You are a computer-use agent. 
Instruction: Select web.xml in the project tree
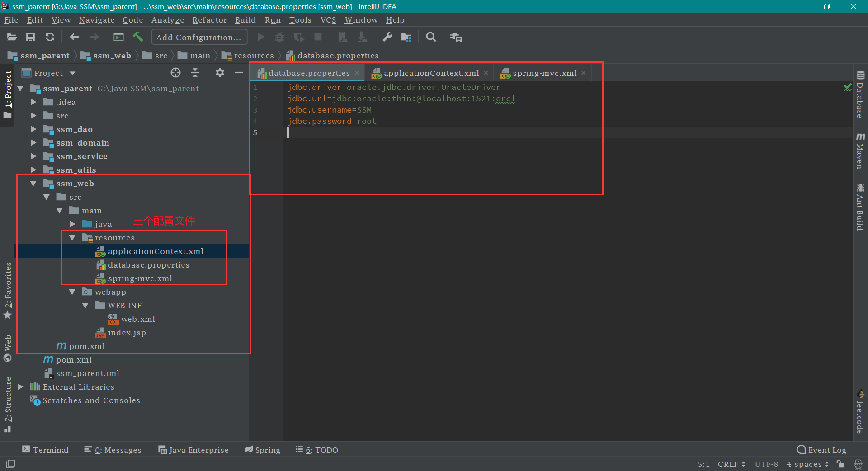(x=138, y=319)
